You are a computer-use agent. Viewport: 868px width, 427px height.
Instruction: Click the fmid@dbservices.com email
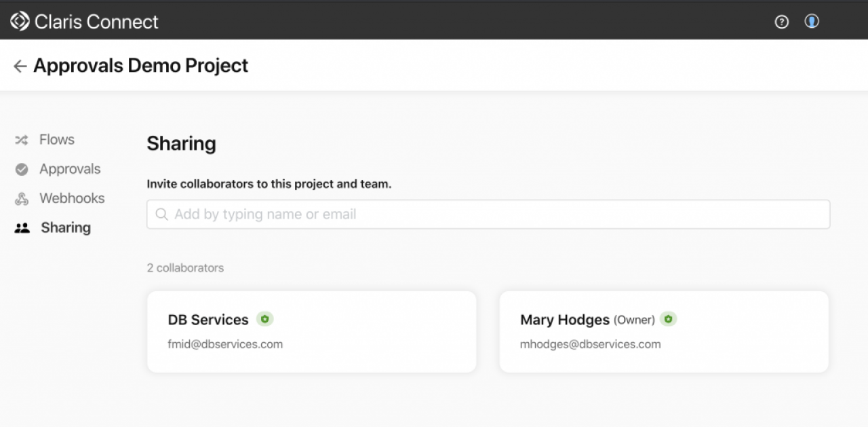[225, 344]
